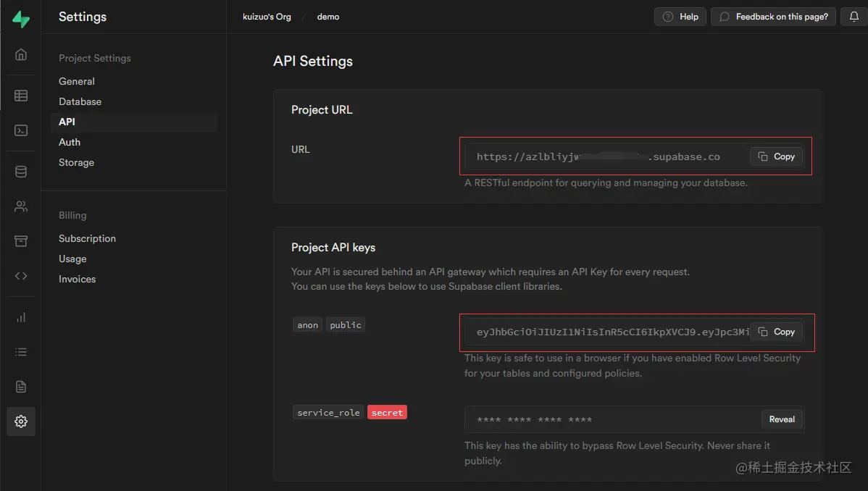Open the SQL Editor terminal icon
Viewport: 868px width, 491px height.
[21, 130]
